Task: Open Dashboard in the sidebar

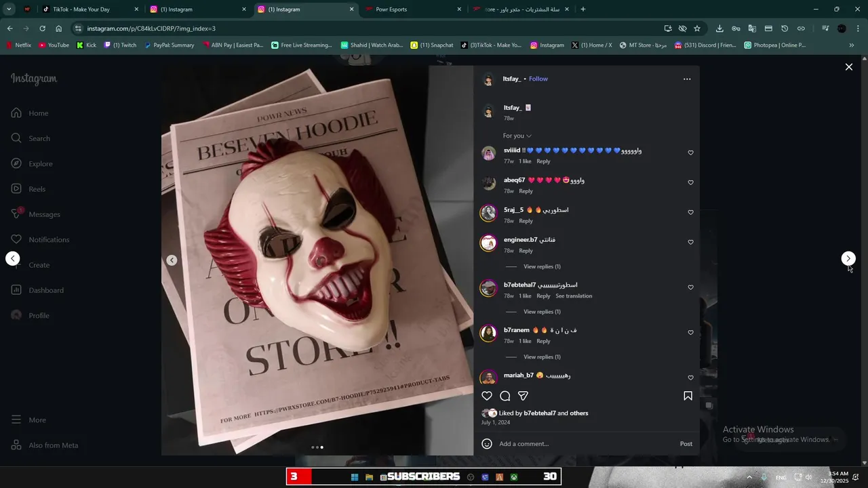Action: [37, 290]
